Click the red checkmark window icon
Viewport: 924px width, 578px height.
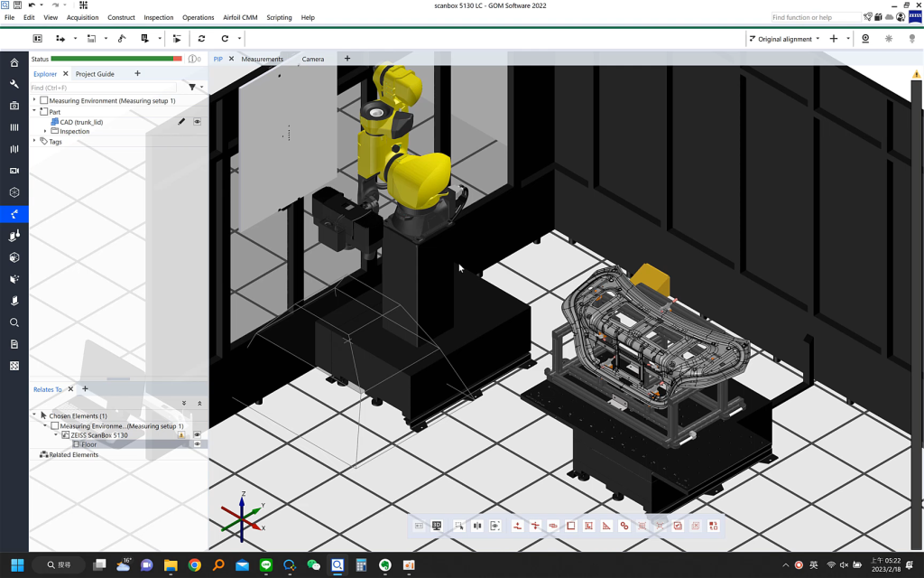click(678, 526)
